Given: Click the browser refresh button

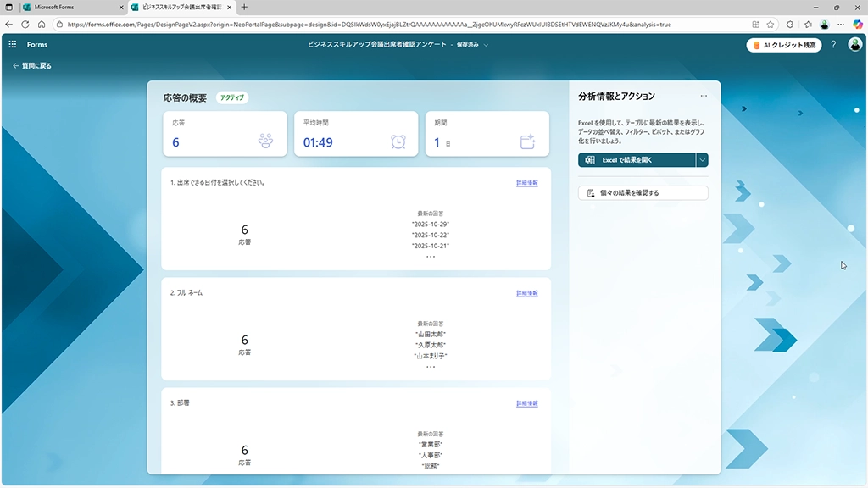Looking at the screenshot, I should (x=25, y=25).
